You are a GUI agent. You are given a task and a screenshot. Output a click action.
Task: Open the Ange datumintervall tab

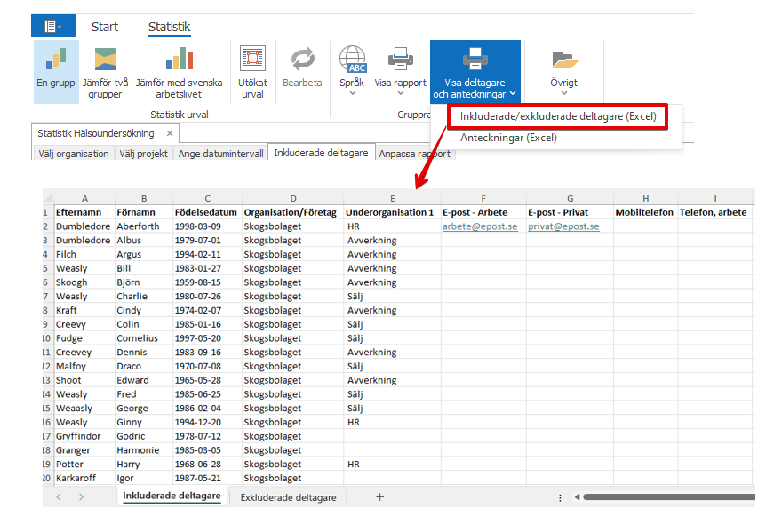(x=220, y=154)
